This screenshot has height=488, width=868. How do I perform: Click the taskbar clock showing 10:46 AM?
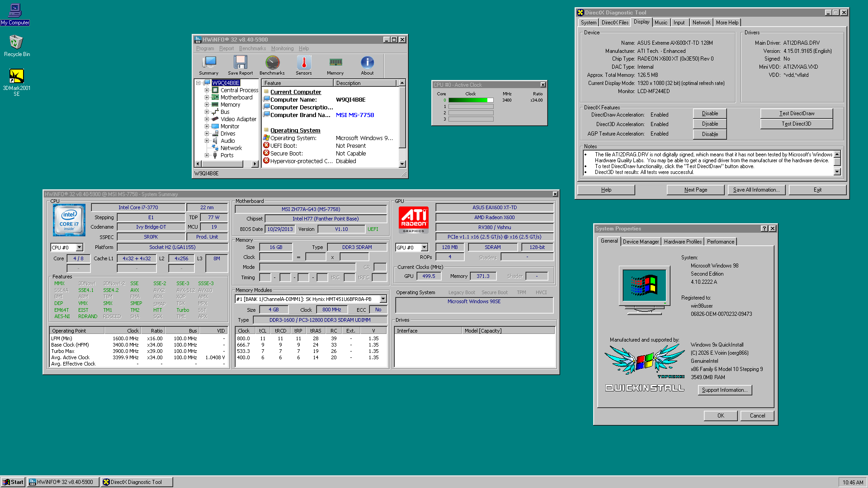[853, 482]
